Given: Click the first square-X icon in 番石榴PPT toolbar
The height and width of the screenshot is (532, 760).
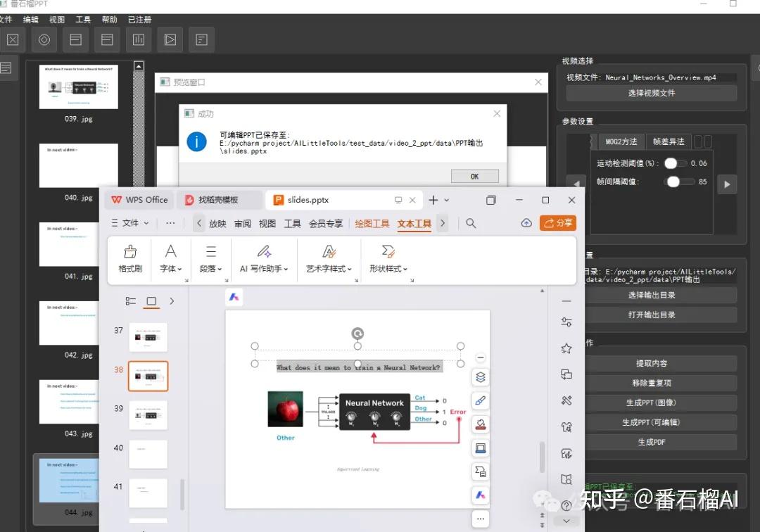Looking at the screenshot, I should pos(13,39).
